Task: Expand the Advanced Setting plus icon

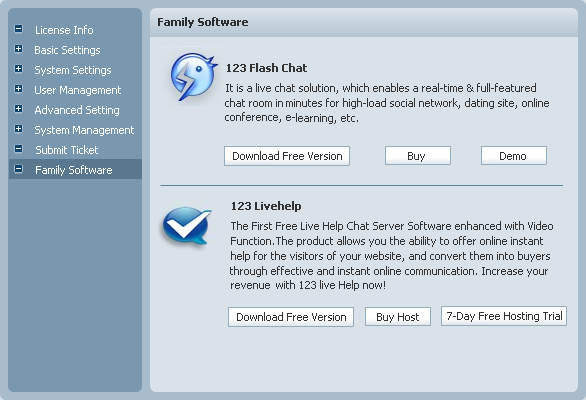Action: 18,109
